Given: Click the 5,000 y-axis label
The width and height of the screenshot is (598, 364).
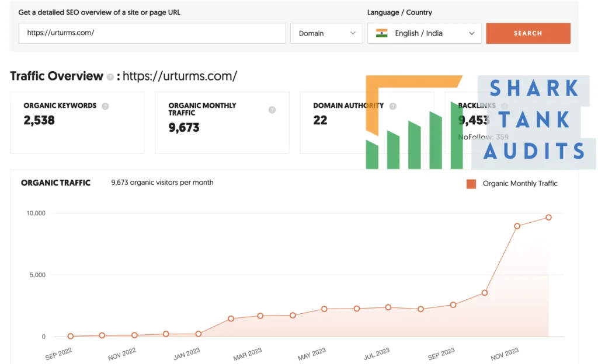Looking at the screenshot, I should [37, 275].
